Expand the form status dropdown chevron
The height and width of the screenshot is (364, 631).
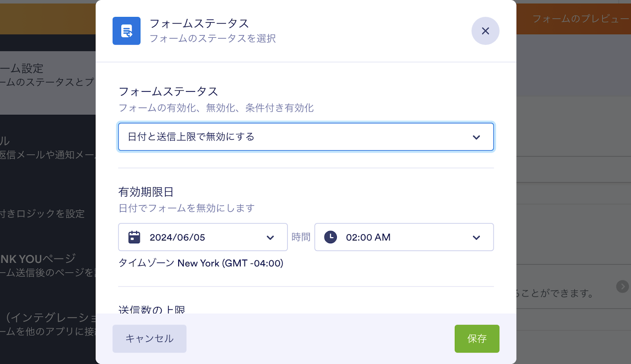click(x=476, y=137)
